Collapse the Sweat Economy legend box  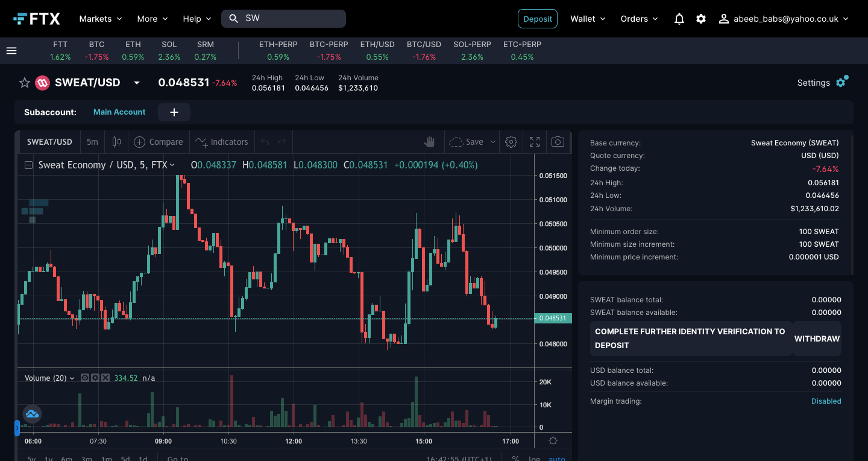tap(28, 165)
